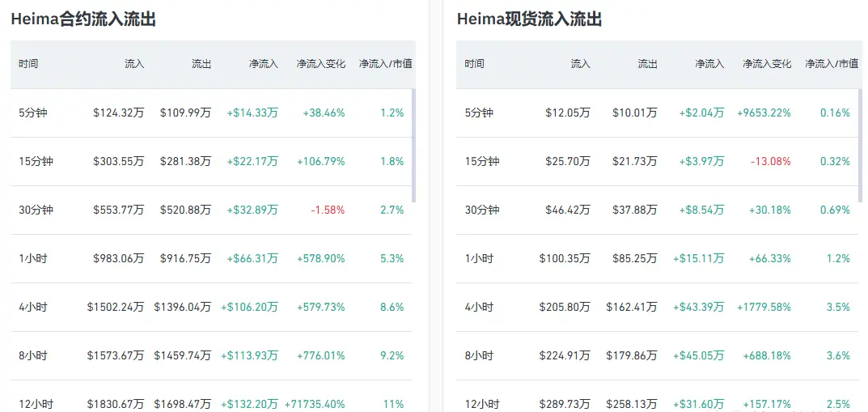868x412 pixels.
Task: Select the $46.42万 spot inflow value
Action: 568,210
